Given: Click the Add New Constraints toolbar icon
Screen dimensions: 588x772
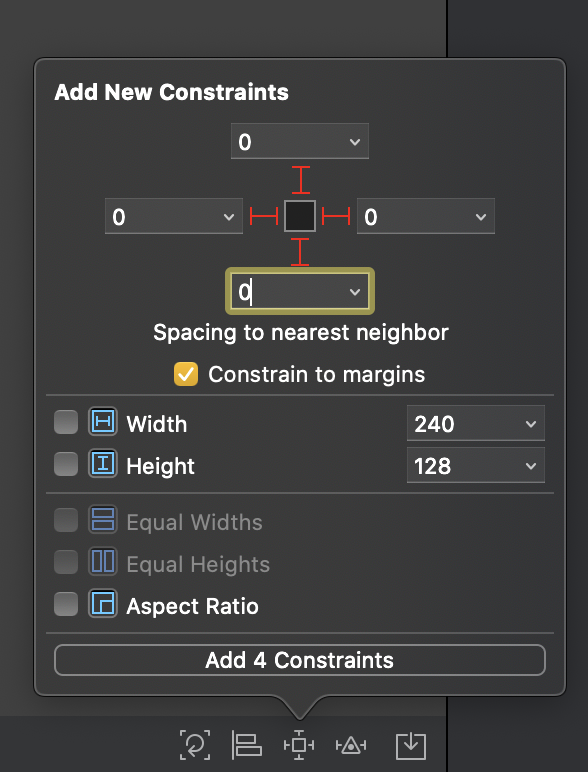Looking at the screenshot, I should (299, 745).
